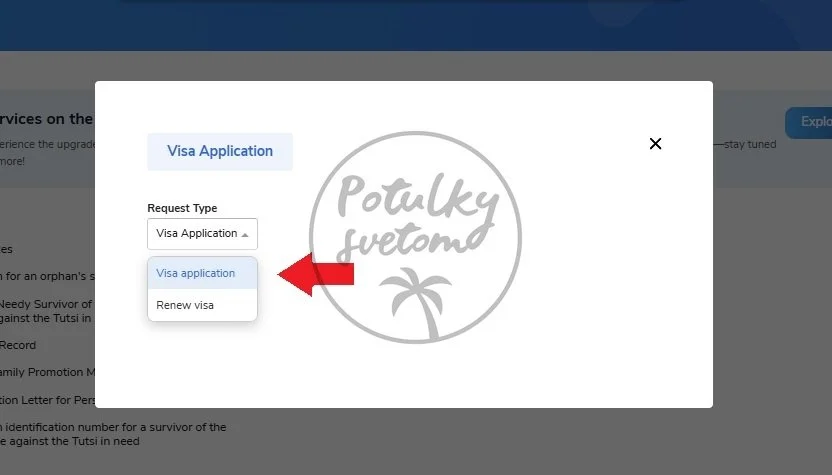Open the Request Type dropdown
The image size is (832, 475).
tap(202, 234)
